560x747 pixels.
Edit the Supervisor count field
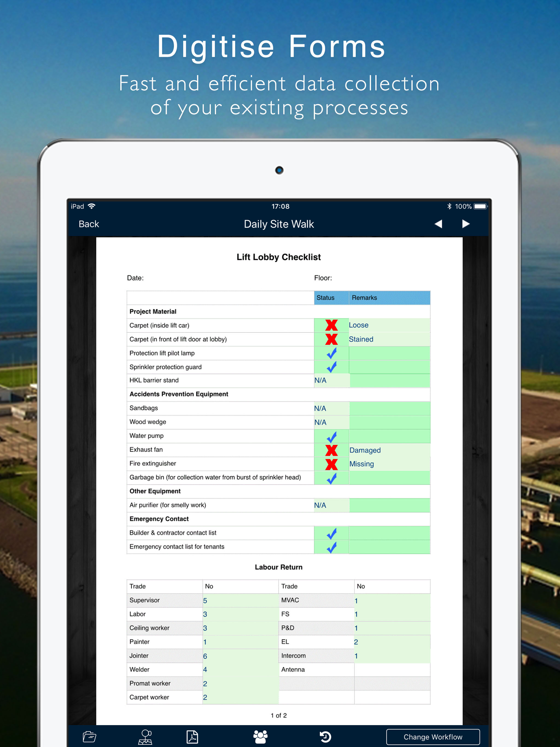pos(240,601)
